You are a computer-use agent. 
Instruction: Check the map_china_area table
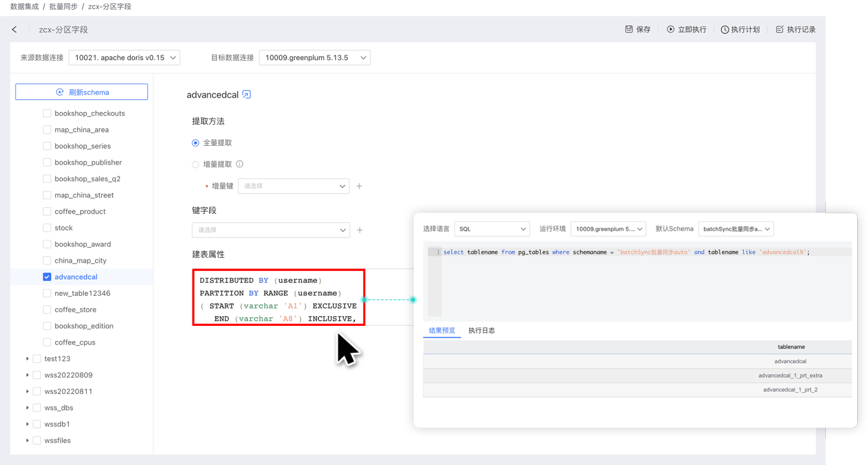[47, 130]
